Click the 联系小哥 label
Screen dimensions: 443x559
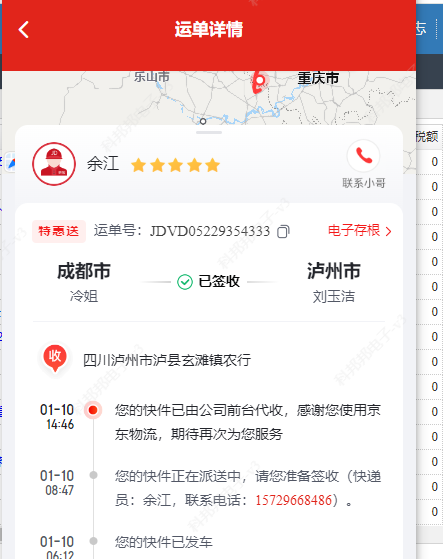point(364,183)
